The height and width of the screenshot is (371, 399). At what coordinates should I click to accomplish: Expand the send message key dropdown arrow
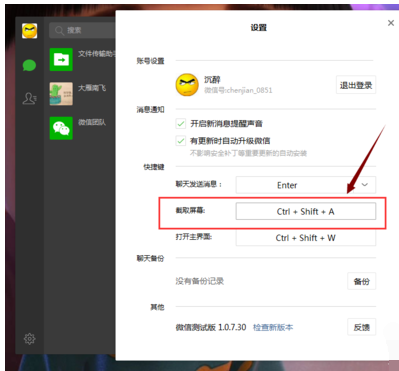(x=365, y=185)
